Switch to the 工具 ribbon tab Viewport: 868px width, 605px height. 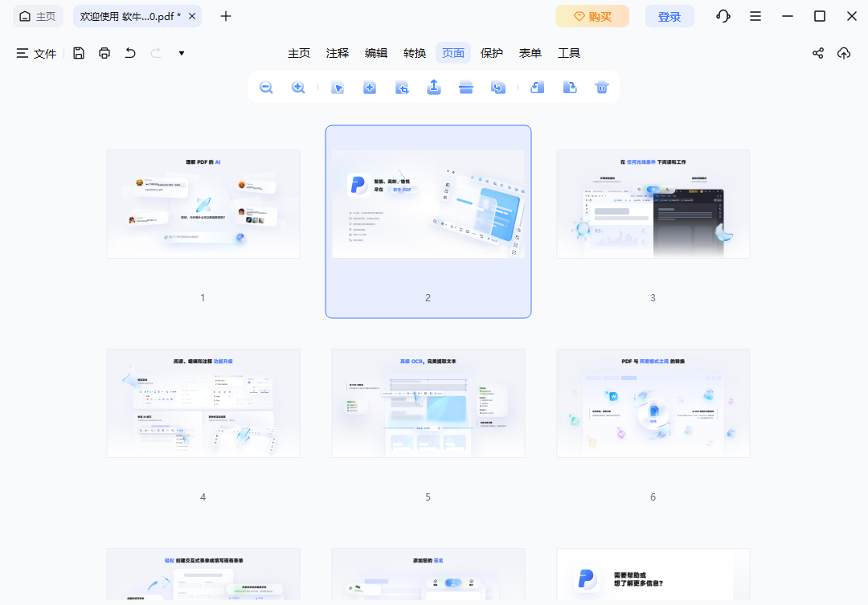[569, 53]
